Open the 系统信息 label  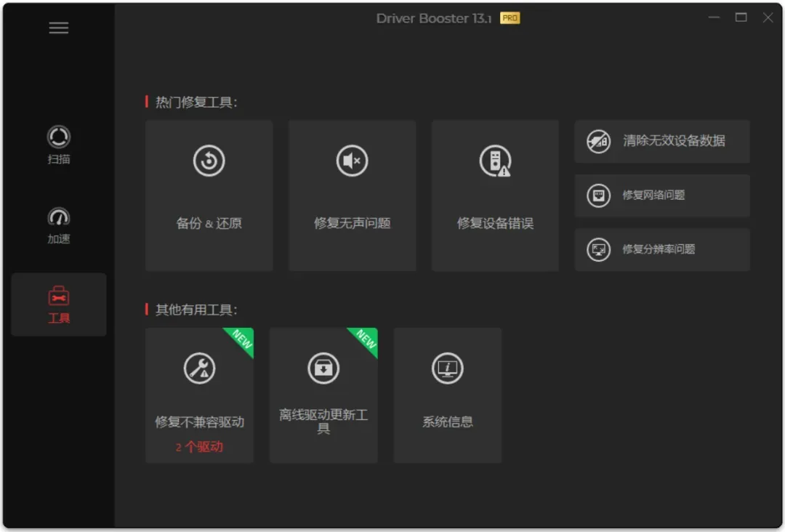[x=448, y=422]
